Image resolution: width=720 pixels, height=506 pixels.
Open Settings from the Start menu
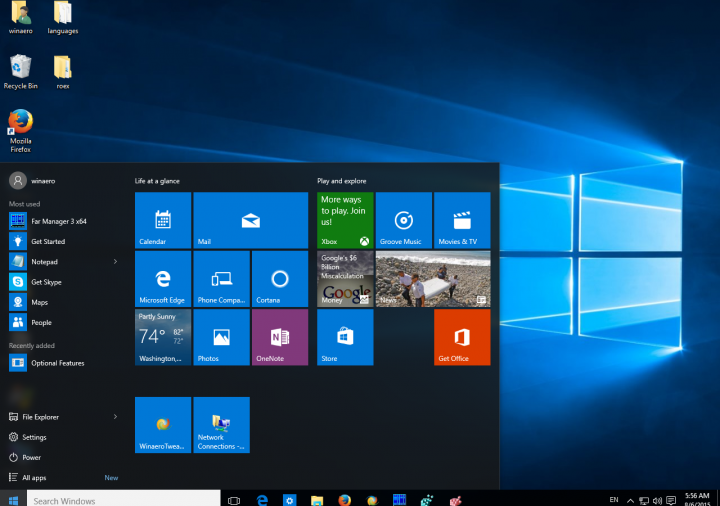[34, 437]
